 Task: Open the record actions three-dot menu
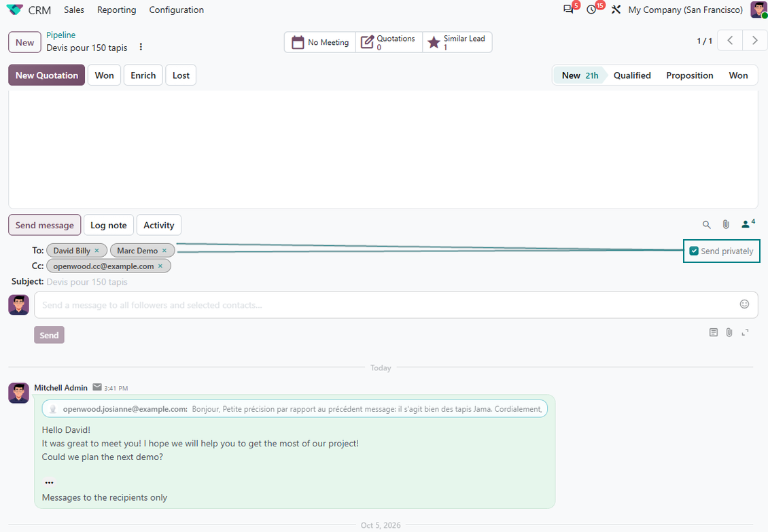coord(141,47)
